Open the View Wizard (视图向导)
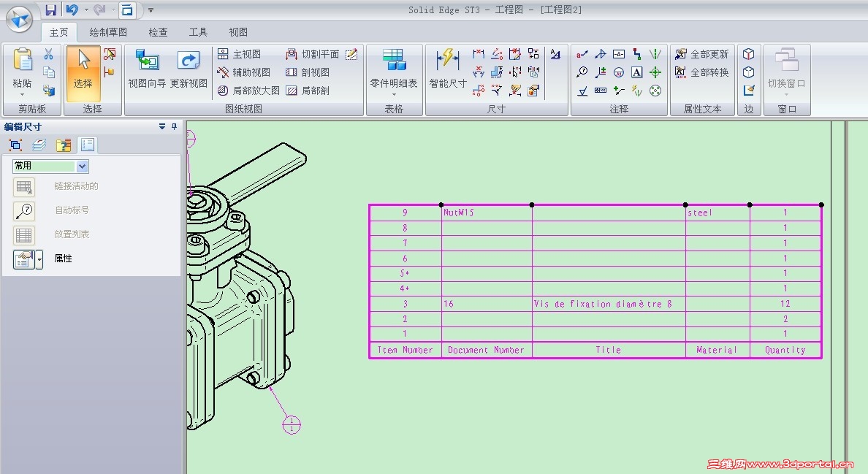This screenshot has width=868, height=474. 147,69
